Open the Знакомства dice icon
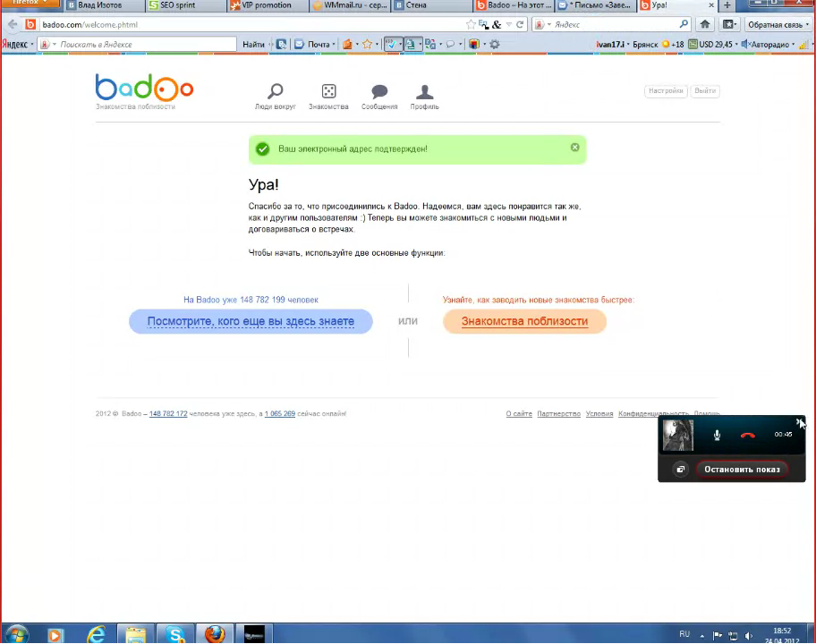This screenshot has height=644, width=816. (328, 91)
